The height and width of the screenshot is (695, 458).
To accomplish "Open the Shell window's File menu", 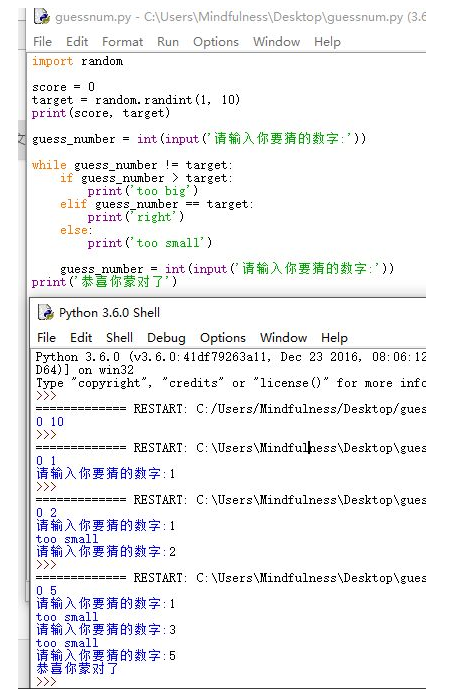I will coord(47,338).
